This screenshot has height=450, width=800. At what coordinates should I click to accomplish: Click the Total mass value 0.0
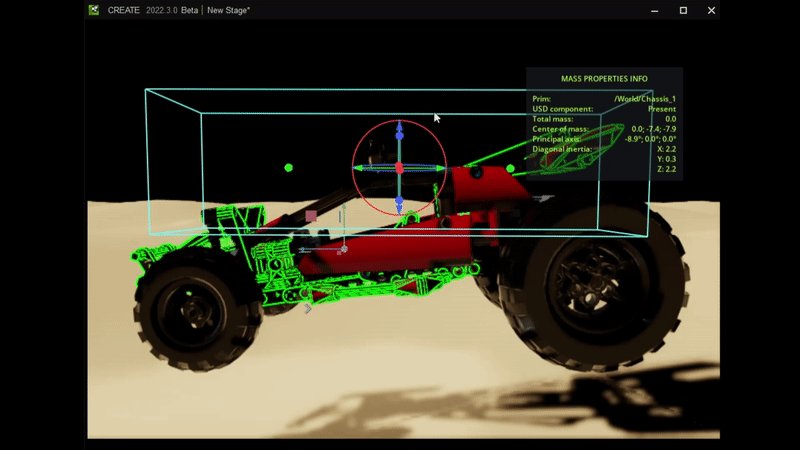pos(670,119)
